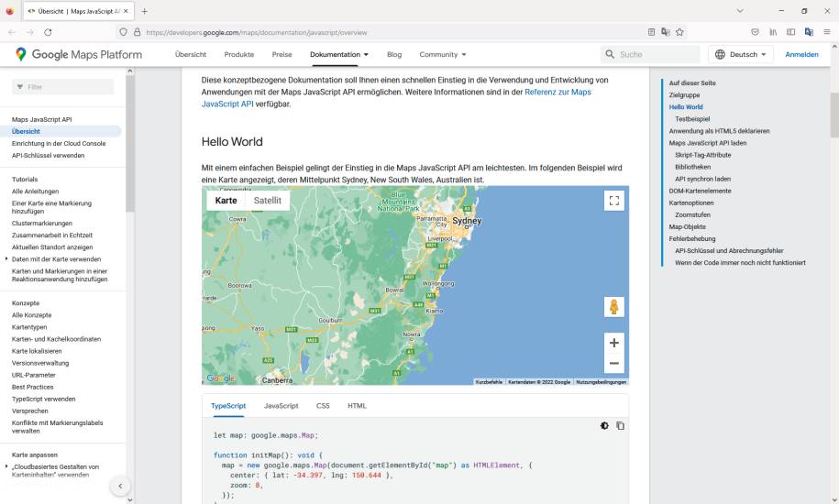Click the Google Maps Platform logo pin
The image size is (839, 504).
[x=21, y=54]
